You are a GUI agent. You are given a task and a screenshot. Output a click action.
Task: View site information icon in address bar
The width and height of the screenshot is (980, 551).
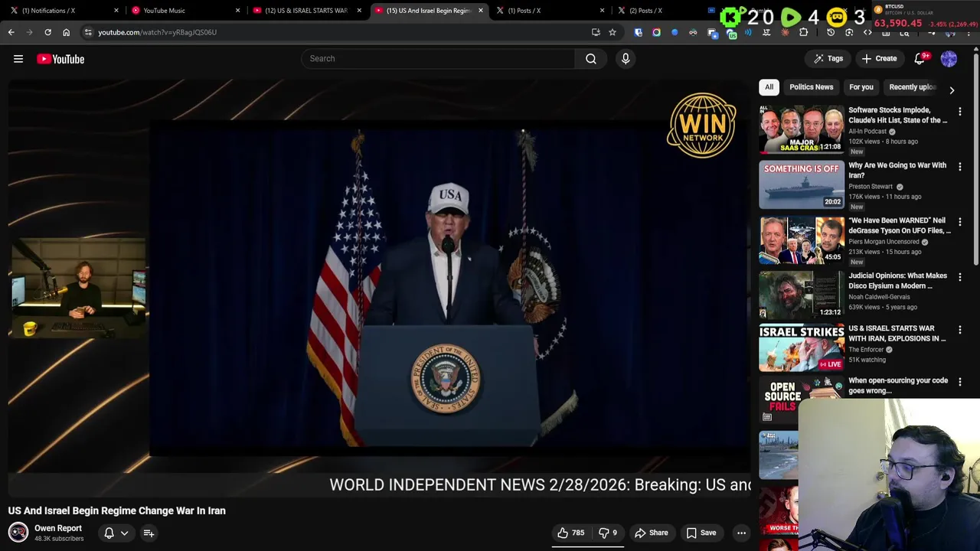tap(88, 32)
